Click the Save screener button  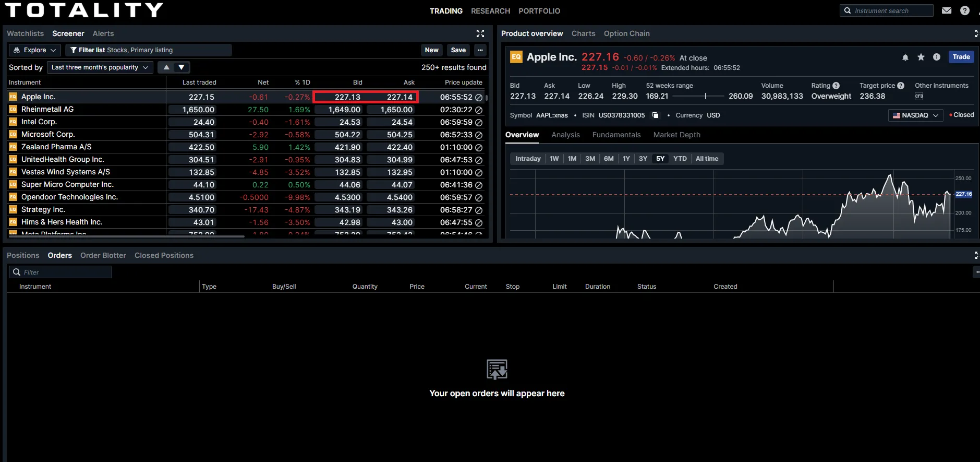(458, 50)
